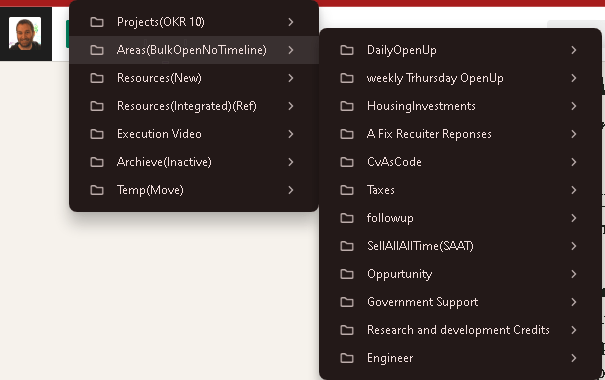
Task: Expand the HousingInvestments chevron
Action: coord(574,106)
